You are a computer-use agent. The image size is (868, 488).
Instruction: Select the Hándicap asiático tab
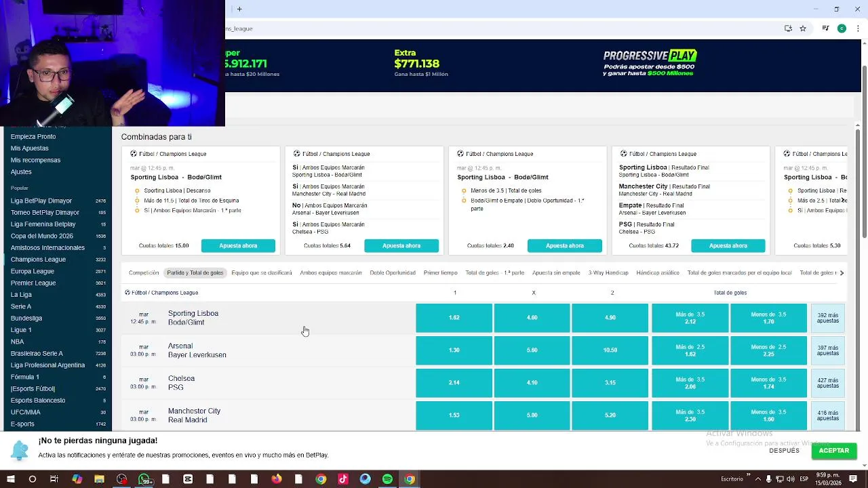(658, 272)
